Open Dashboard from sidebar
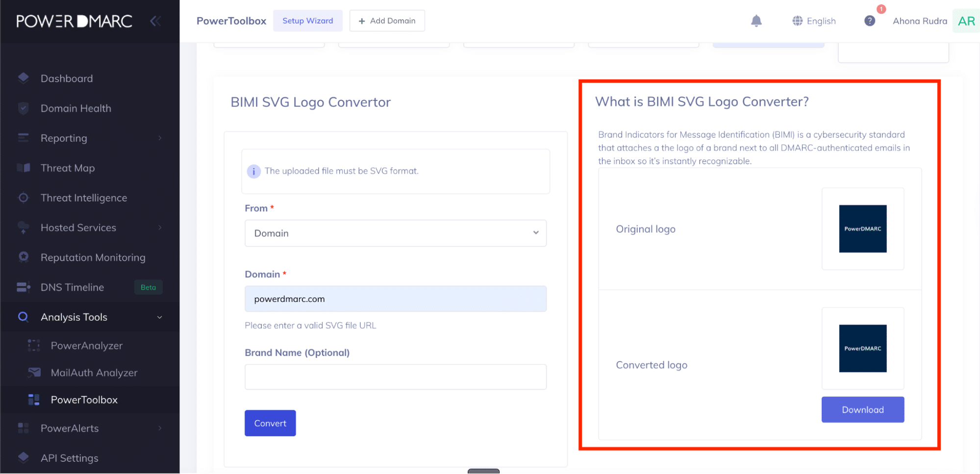Viewport: 980px width, 474px height. (x=67, y=78)
